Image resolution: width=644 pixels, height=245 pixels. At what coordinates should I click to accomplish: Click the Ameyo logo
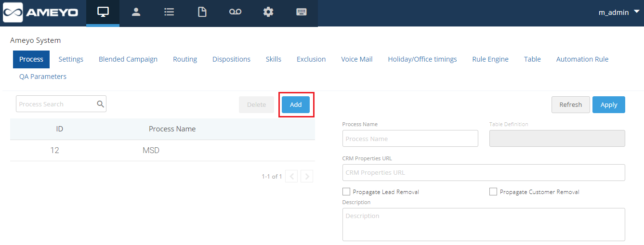(40, 13)
